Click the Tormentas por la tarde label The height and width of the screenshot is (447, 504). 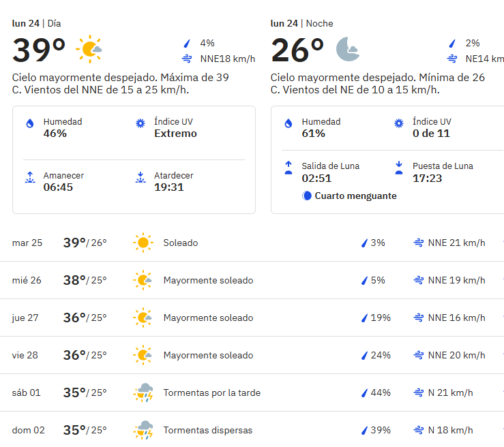[212, 392]
